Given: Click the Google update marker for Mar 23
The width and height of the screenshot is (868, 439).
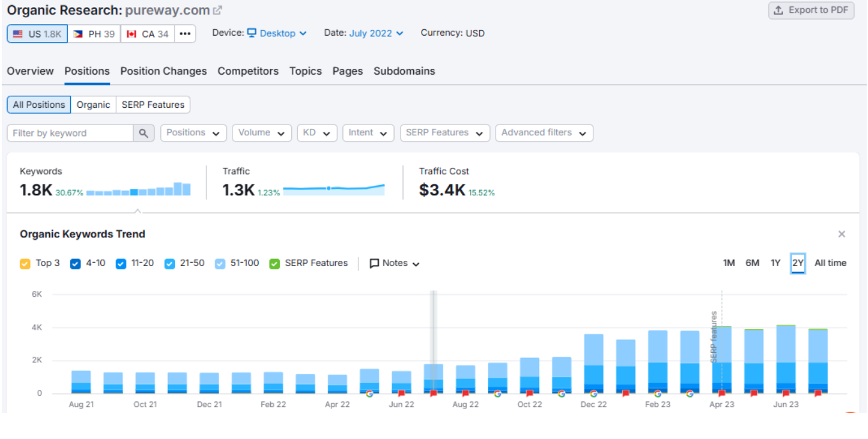Looking at the screenshot, I should coord(690,394).
